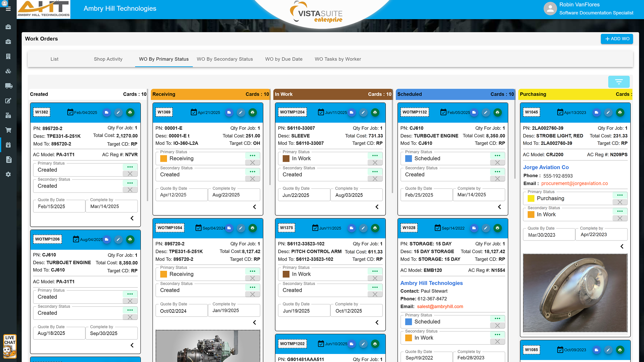Click the delivery truck sidebar icon
This screenshot has width=644, height=362.
click(8, 86)
